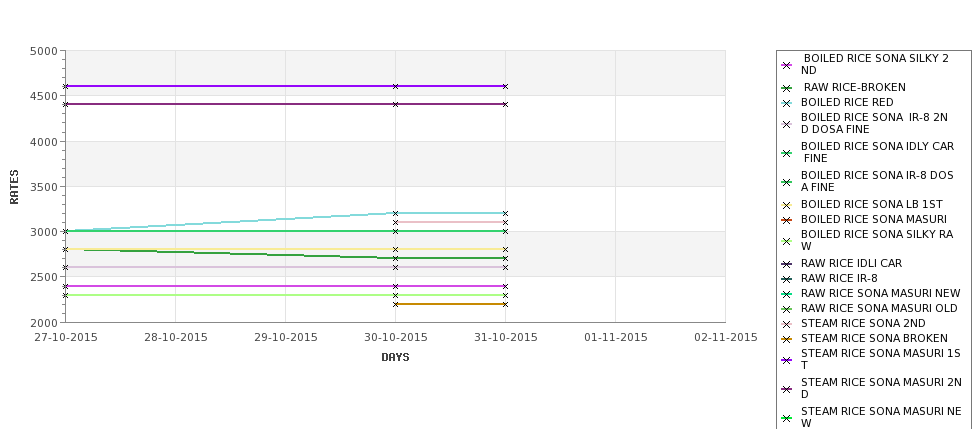Click the purple line's data point at 30-10-2015

[x=395, y=86]
